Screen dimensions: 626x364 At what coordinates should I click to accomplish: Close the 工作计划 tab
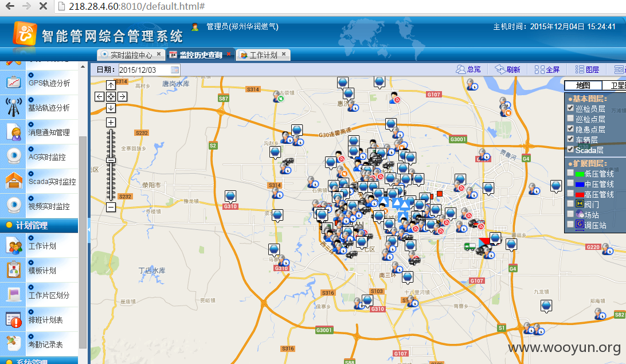284,54
